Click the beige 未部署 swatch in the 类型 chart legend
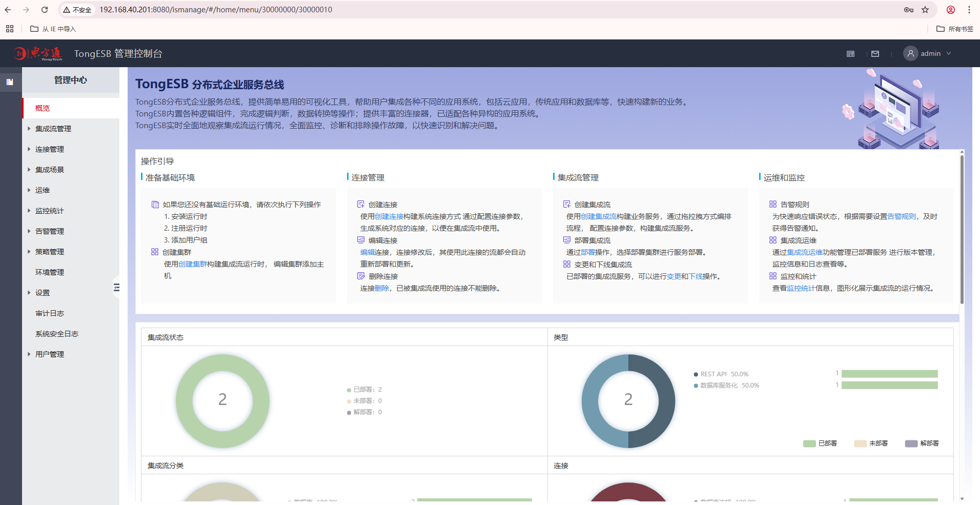The height and width of the screenshot is (505, 980). [860, 443]
